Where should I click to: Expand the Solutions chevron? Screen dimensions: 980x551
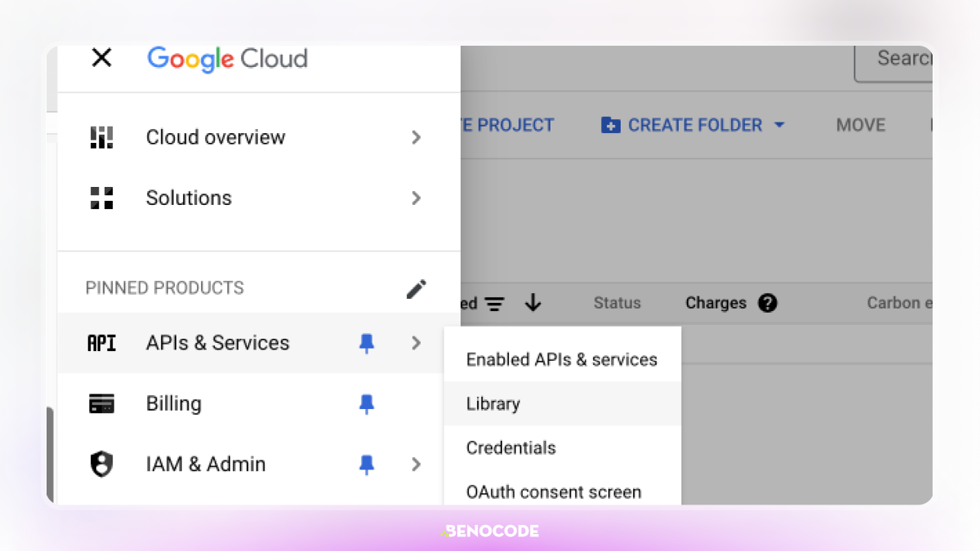(x=416, y=198)
